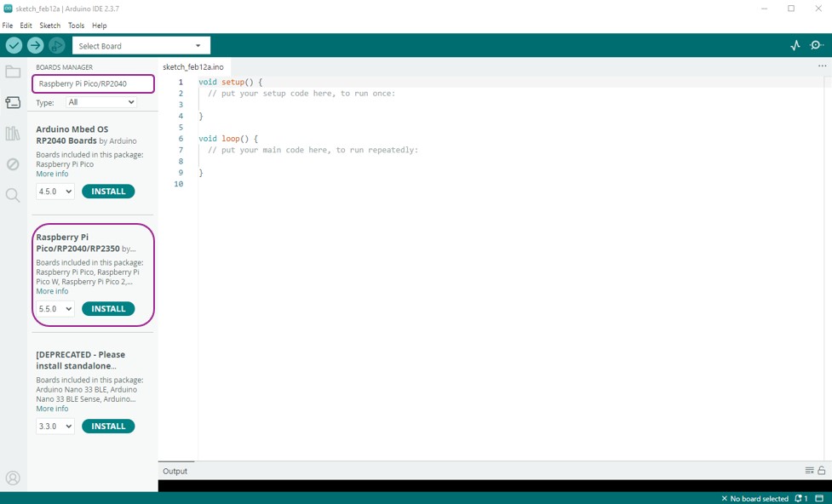
Task: Click the Arduino IDE logo in title bar
Action: (8, 9)
